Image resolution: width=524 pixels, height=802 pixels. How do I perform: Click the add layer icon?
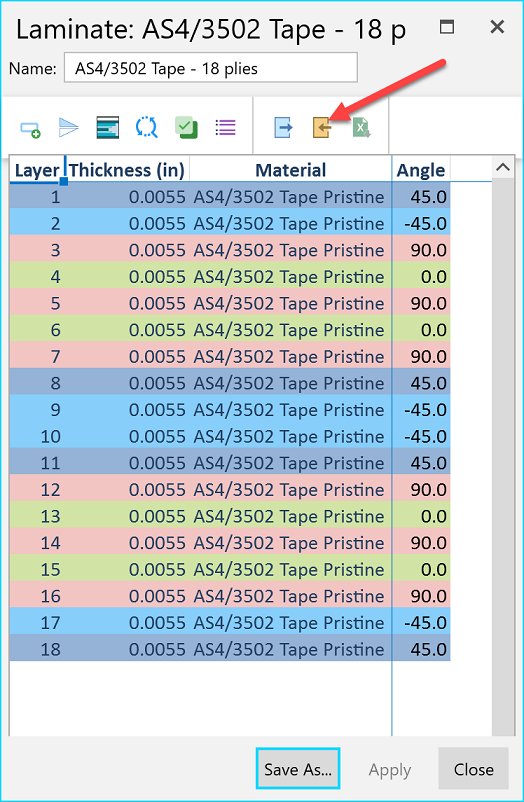(30, 129)
